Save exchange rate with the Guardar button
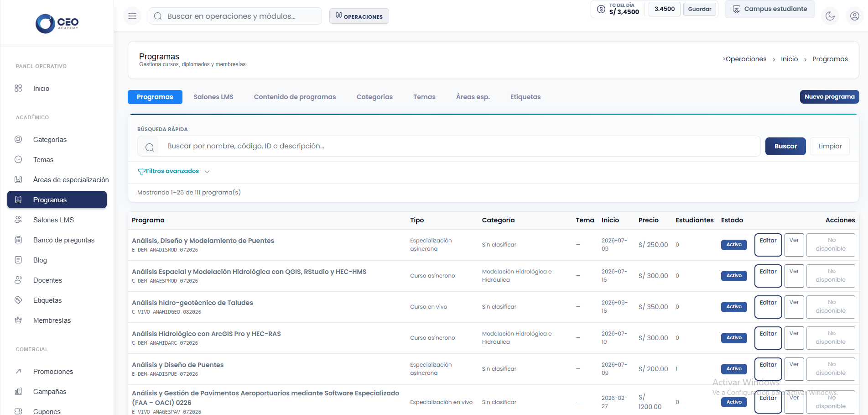This screenshot has height=415, width=868. pos(700,9)
